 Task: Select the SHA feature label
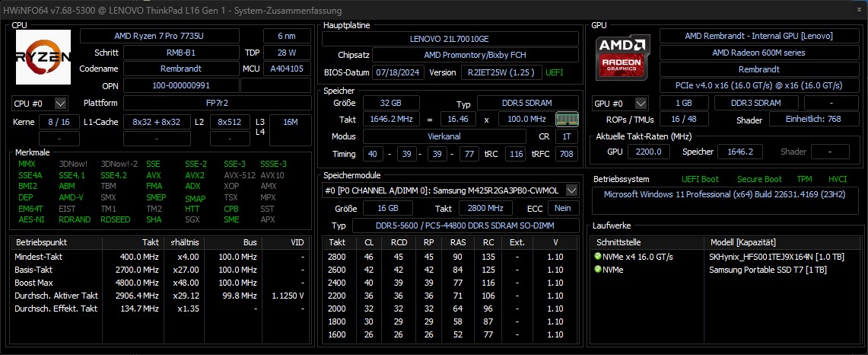[x=154, y=219]
